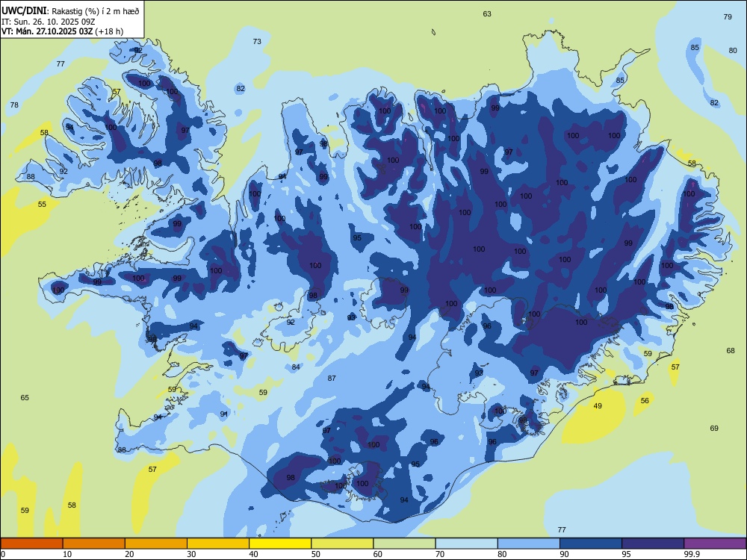Click the '91' humidity value
This screenshot has width=747, height=560.
point(224,414)
